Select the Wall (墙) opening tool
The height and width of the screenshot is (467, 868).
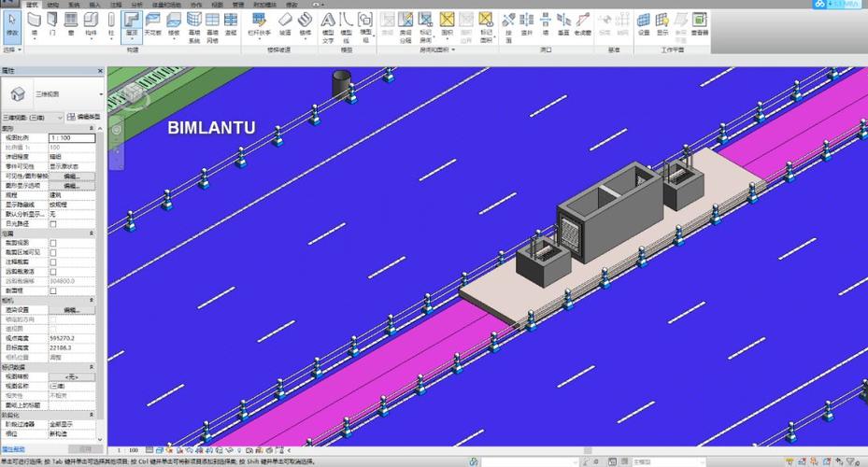(546, 24)
